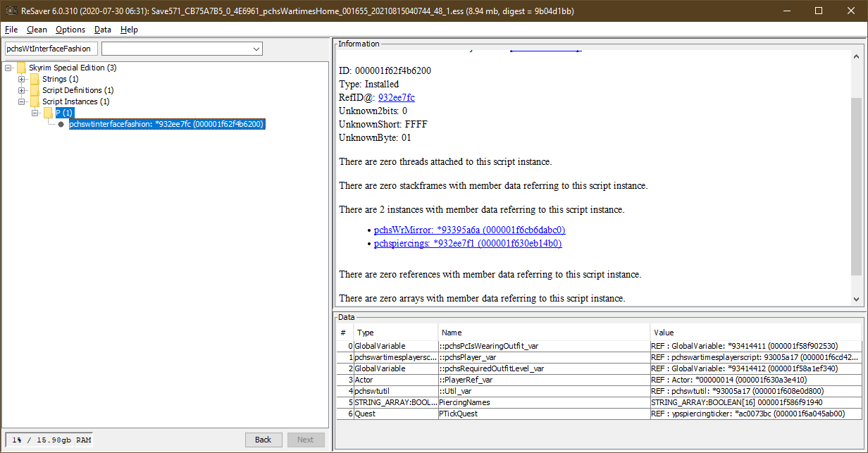
Task: Click the Back button
Action: tap(263, 440)
